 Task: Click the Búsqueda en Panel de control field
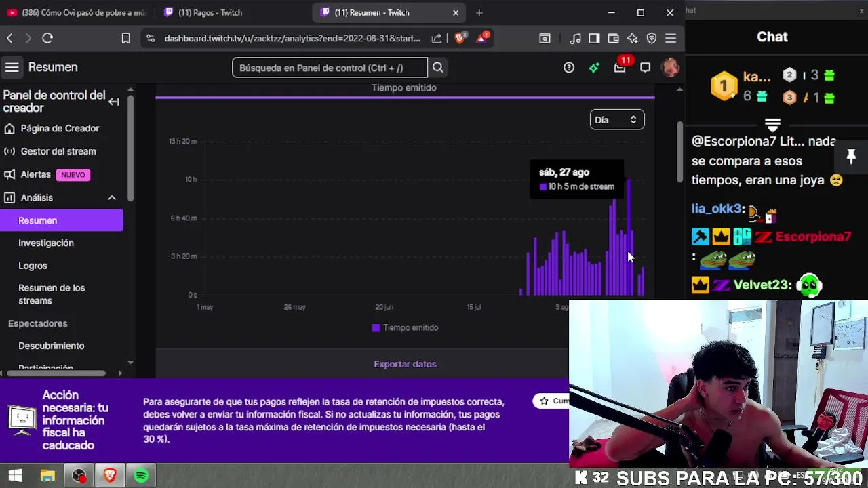coord(330,68)
